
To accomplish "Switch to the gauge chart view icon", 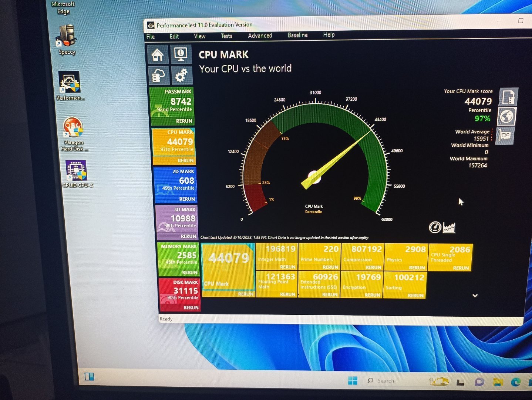I will coord(435,227).
